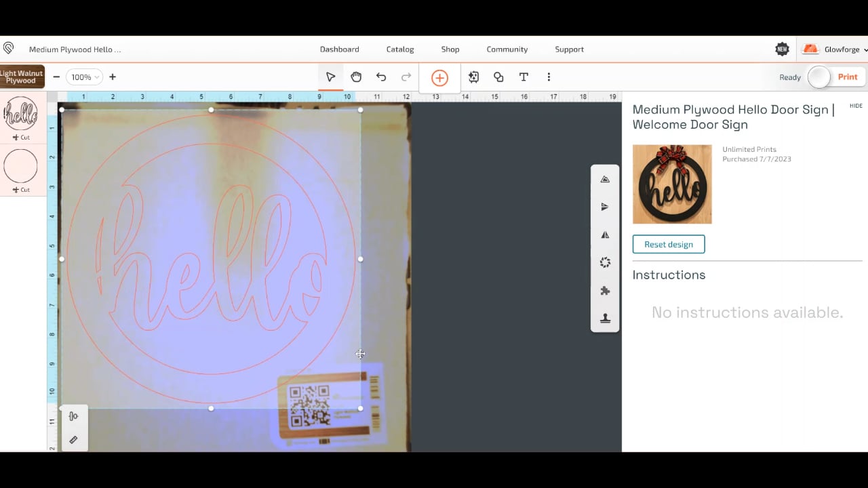Image resolution: width=868 pixels, height=488 pixels.
Task: Click the Reset design button
Action: pyautogui.click(x=669, y=244)
